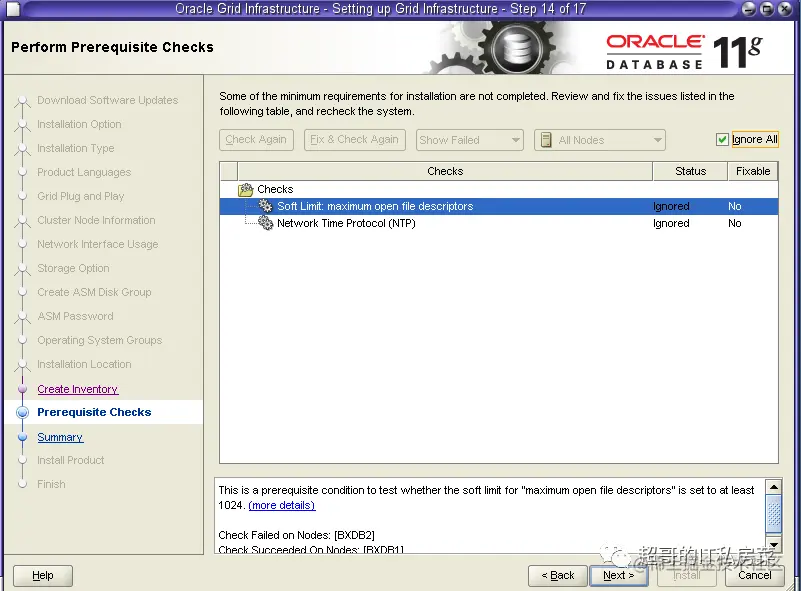This screenshot has width=801, height=591.
Task: Toggle the Ignore All checkbox
Action: coord(722,139)
